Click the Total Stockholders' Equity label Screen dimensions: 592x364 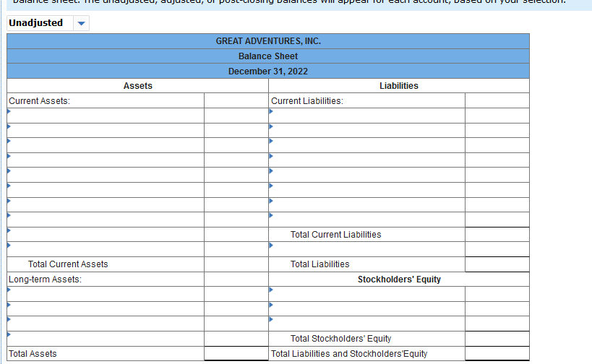point(340,339)
